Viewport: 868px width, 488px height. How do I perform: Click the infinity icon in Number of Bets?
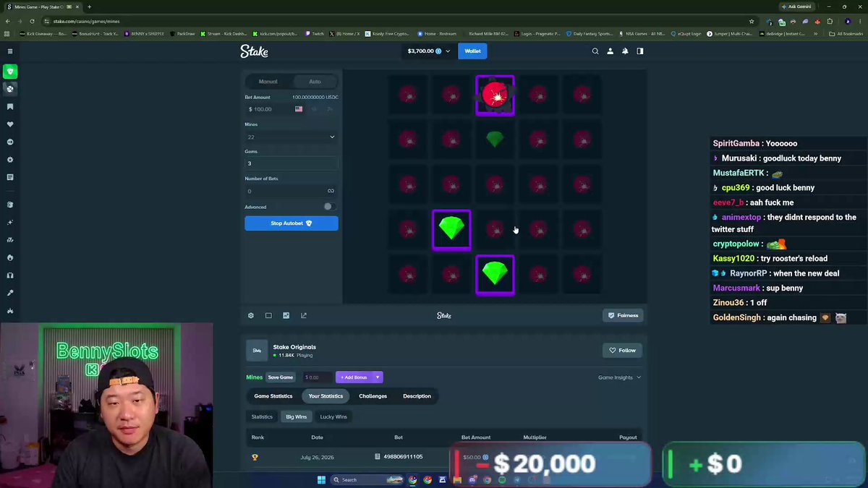(331, 191)
